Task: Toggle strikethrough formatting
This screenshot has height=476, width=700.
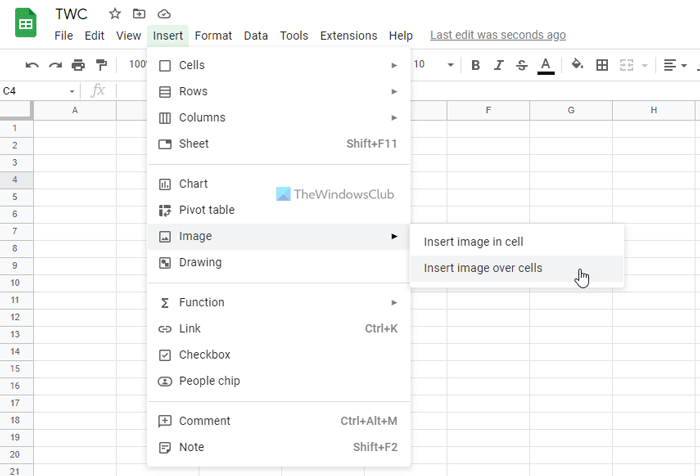Action: click(x=521, y=65)
